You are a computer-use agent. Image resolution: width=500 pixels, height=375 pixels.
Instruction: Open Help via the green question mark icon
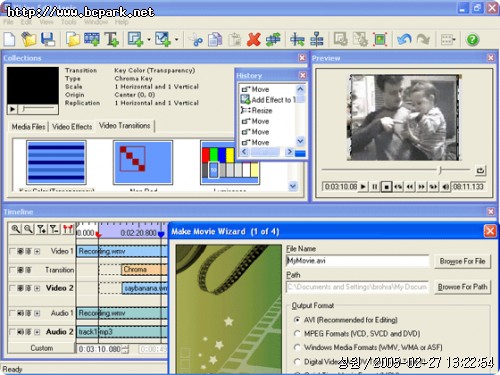472,40
